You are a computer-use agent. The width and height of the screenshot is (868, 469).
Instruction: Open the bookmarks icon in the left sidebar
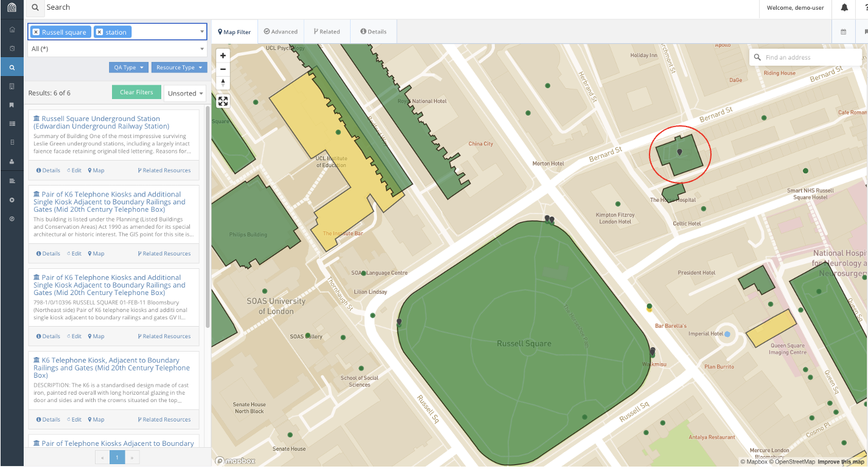tap(12, 105)
